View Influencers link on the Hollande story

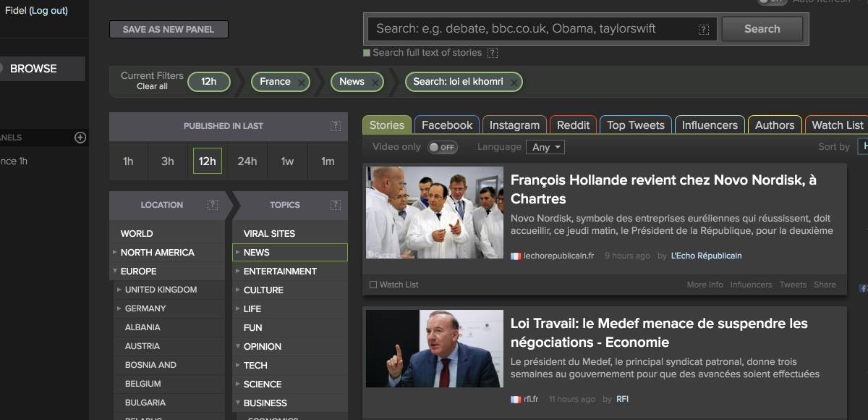(751, 285)
